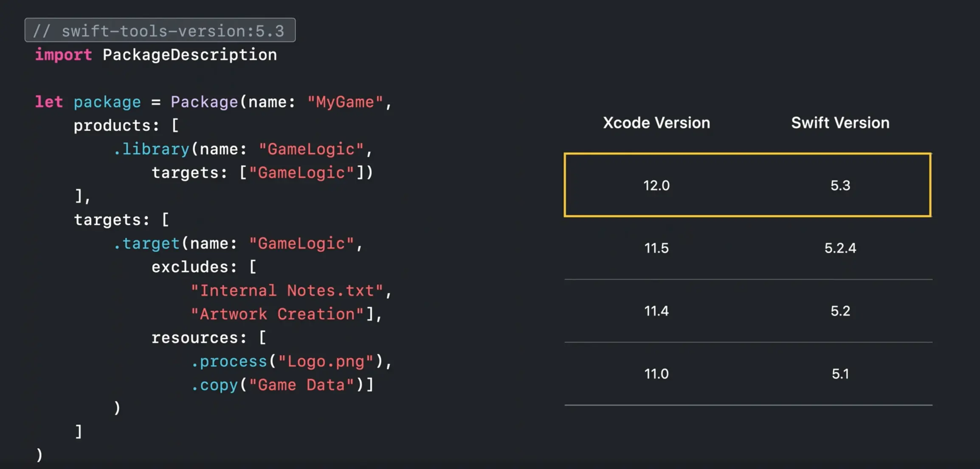Click the import keyword
This screenshot has height=469, width=980.
pos(63,55)
